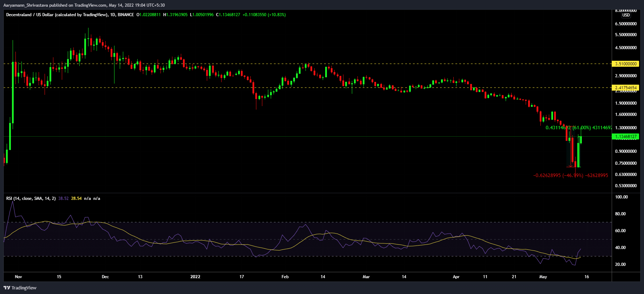Click the 2022 label on time axis
Screen dimensions: 644x294
[195, 277]
